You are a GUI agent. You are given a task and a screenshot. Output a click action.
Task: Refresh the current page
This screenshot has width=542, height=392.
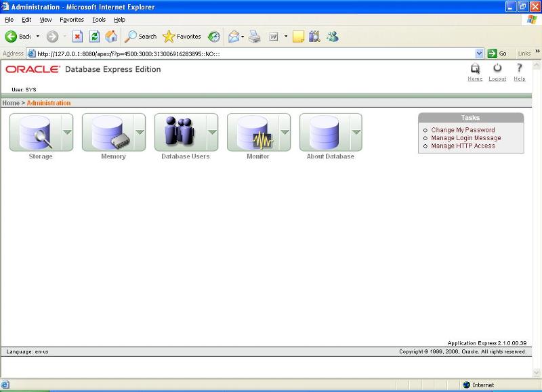pyautogui.click(x=94, y=37)
